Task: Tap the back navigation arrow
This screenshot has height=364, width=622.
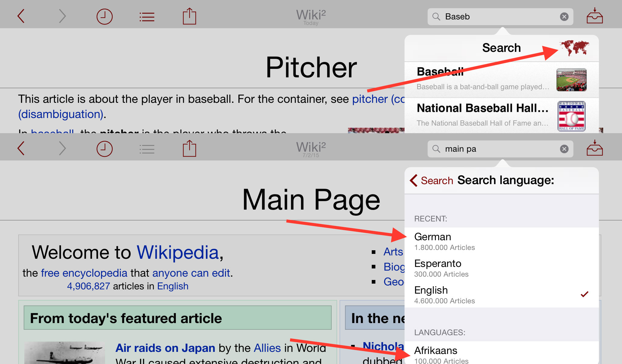Action: 21,16
